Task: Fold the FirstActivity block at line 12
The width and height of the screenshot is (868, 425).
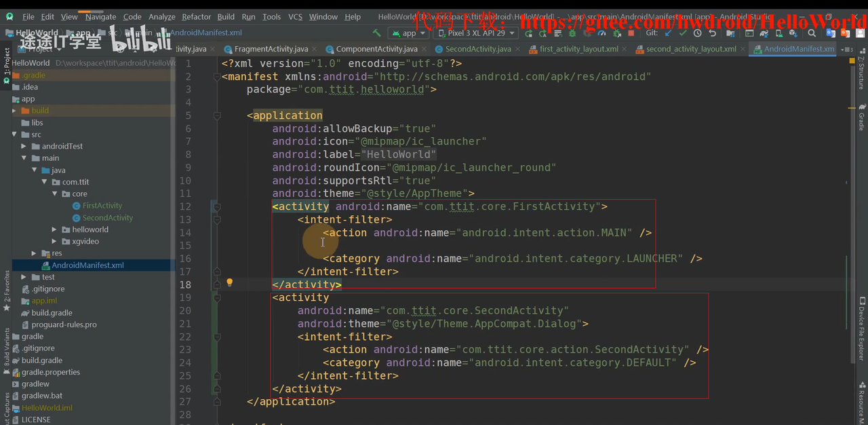Action: [x=217, y=206]
